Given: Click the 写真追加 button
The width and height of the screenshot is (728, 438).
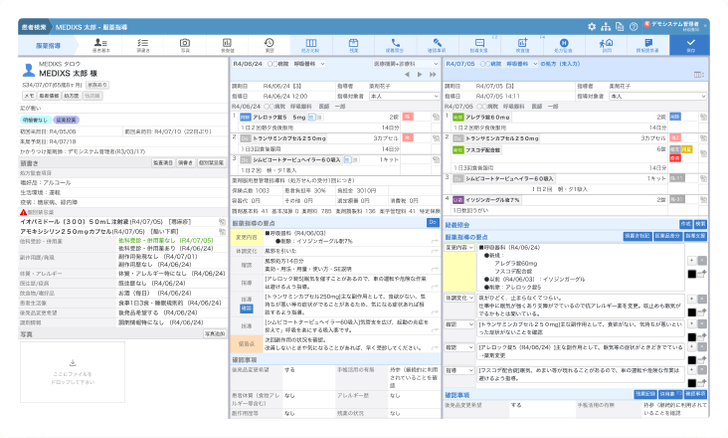Looking at the screenshot, I should pos(214,334).
